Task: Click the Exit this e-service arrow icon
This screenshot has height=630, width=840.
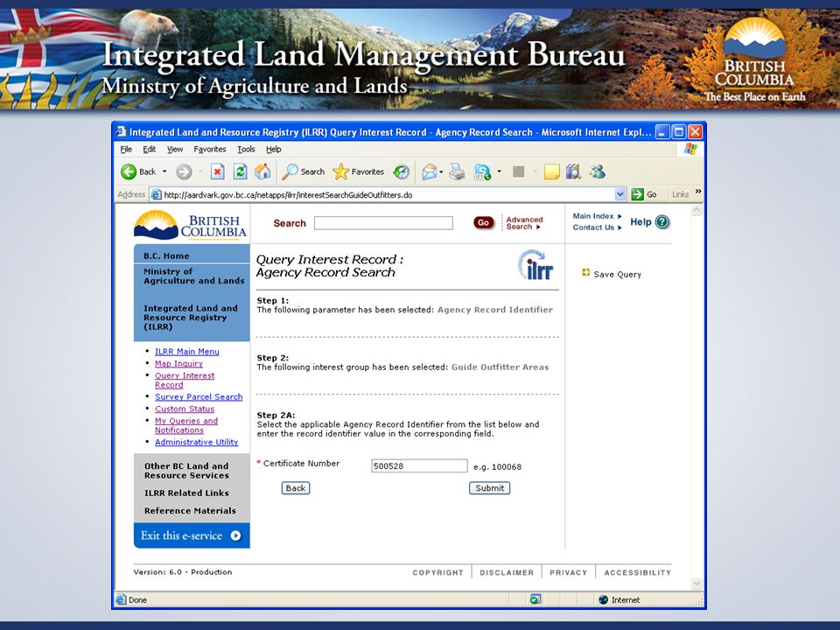Action: point(235,535)
